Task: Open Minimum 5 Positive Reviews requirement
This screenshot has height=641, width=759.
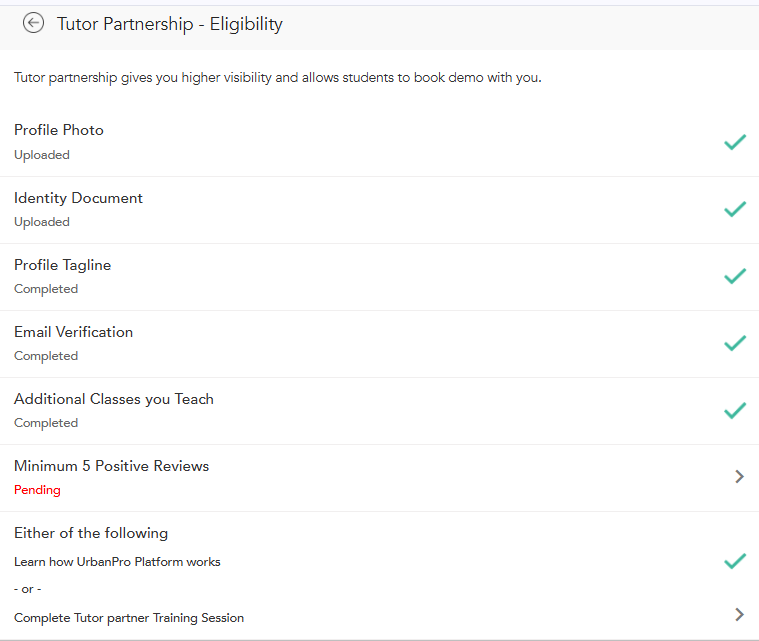Action: pos(111,466)
